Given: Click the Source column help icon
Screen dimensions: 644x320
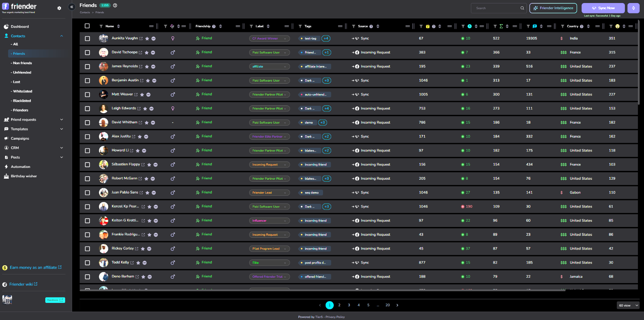Looking at the screenshot, I should pos(371,27).
